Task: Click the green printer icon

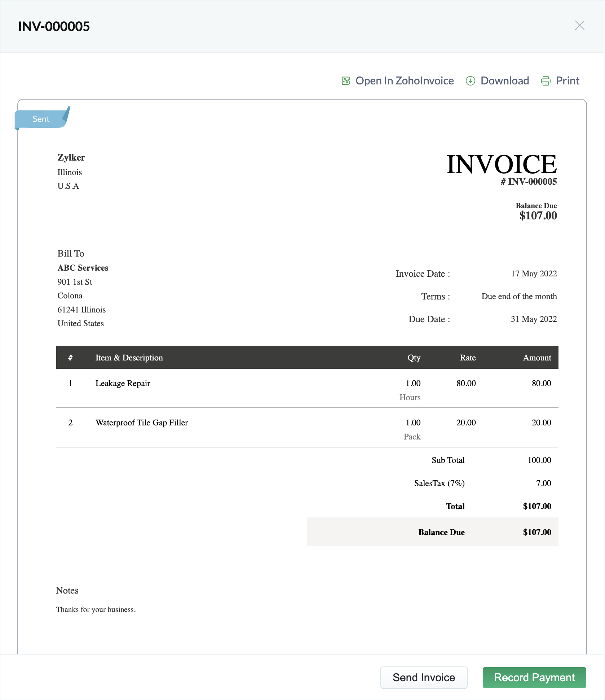Action: tap(546, 81)
